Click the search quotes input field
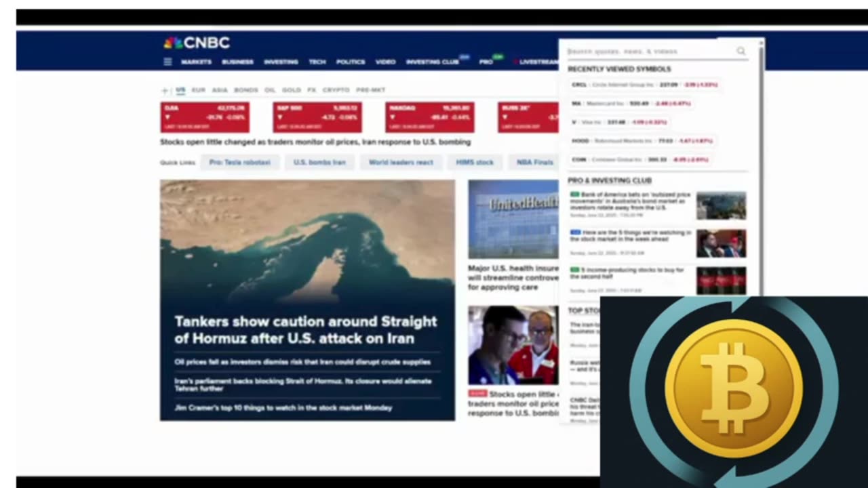This screenshot has width=868, height=488. pyautogui.click(x=650, y=51)
